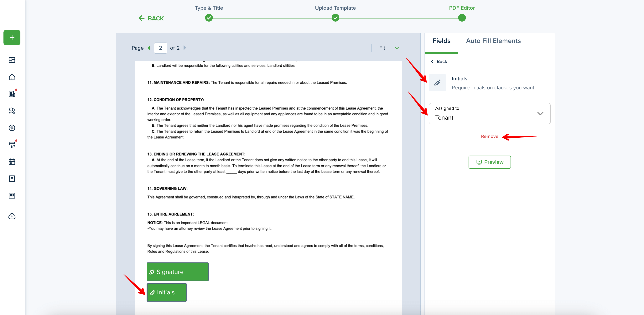Switch to the Auto Fill Elements tab
The image size is (644, 315).
(x=493, y=41)
